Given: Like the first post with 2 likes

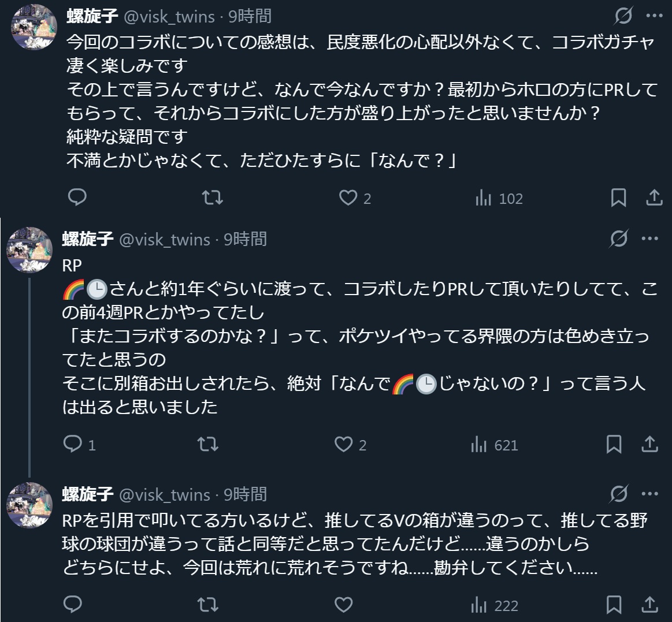Looking at the screenshot, I should (348, 198).
